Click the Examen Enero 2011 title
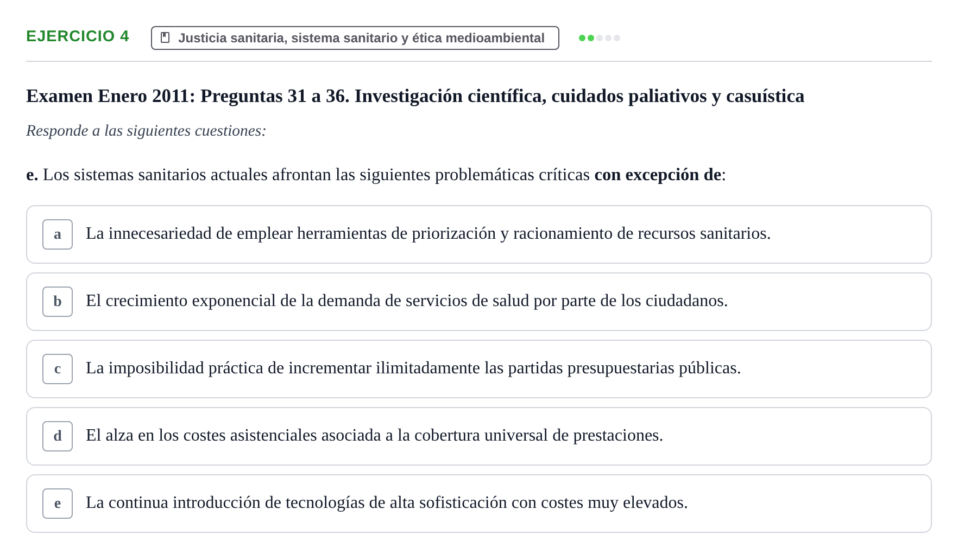 click(x=415, y=96)
